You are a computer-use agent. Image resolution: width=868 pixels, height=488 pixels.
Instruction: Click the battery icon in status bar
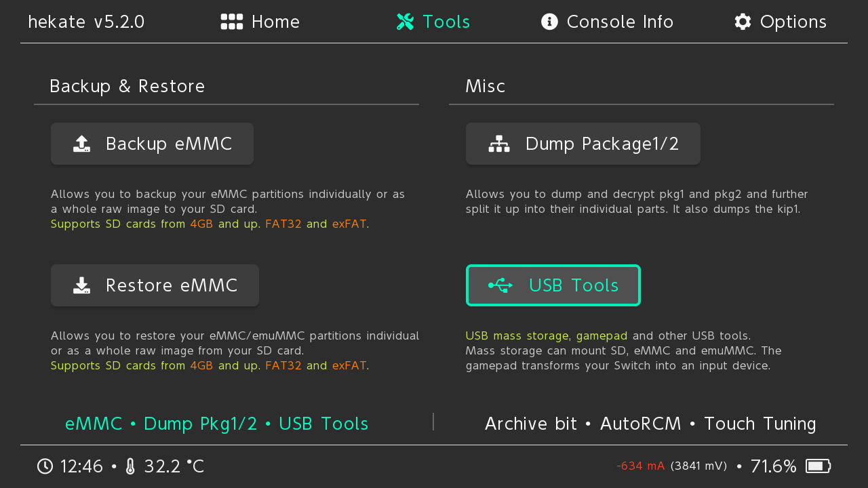pos(818,466)
